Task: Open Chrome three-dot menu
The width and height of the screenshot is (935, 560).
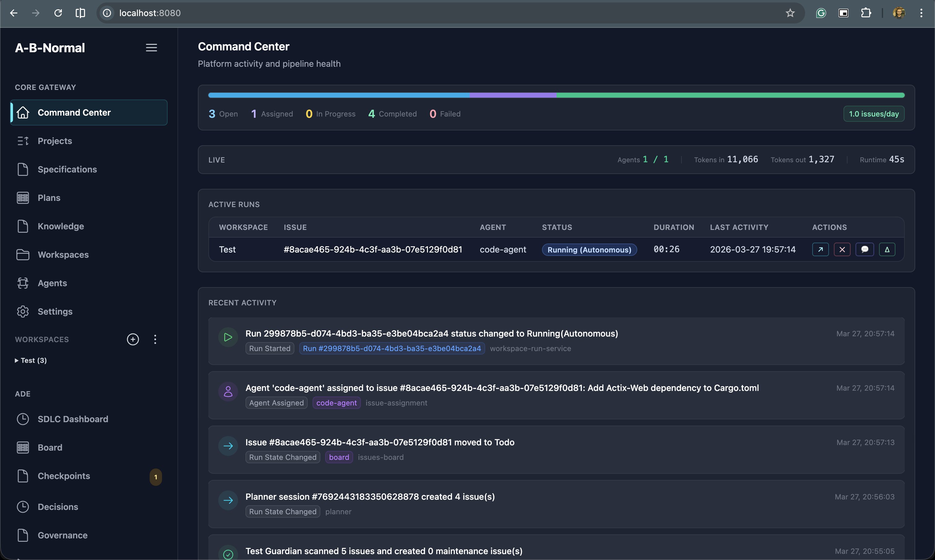Action: (x=921, y=13)
